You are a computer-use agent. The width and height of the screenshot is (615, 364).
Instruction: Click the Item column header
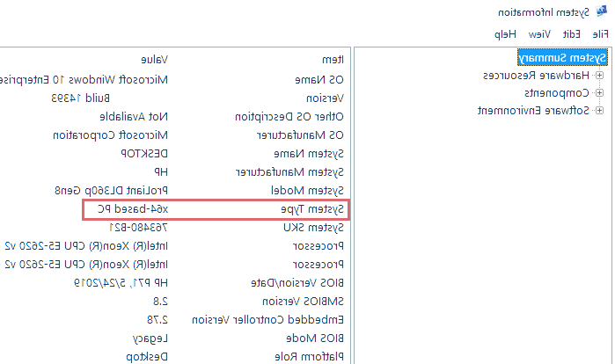pyautogui.click(x=331, y=59)
